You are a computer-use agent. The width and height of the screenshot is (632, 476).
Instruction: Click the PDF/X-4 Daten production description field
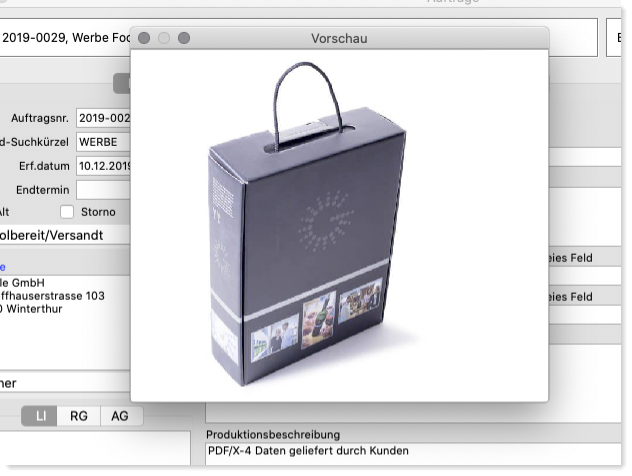click(400, 451)
